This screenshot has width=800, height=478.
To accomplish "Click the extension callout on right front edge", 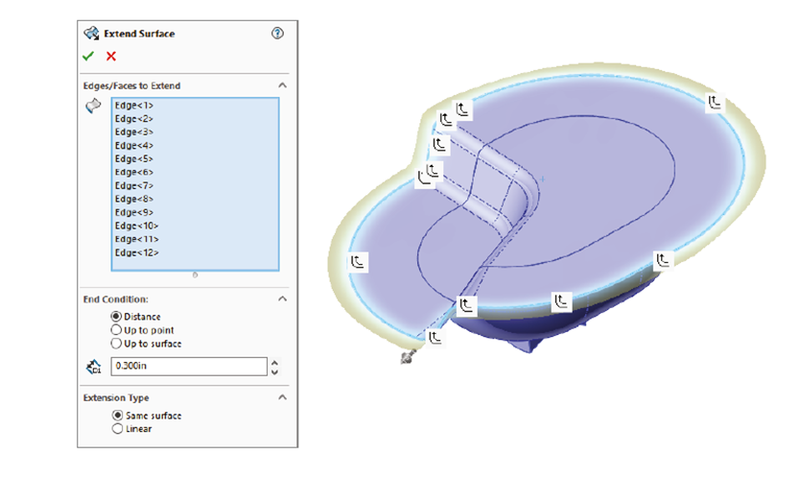I will coord(663,260).
